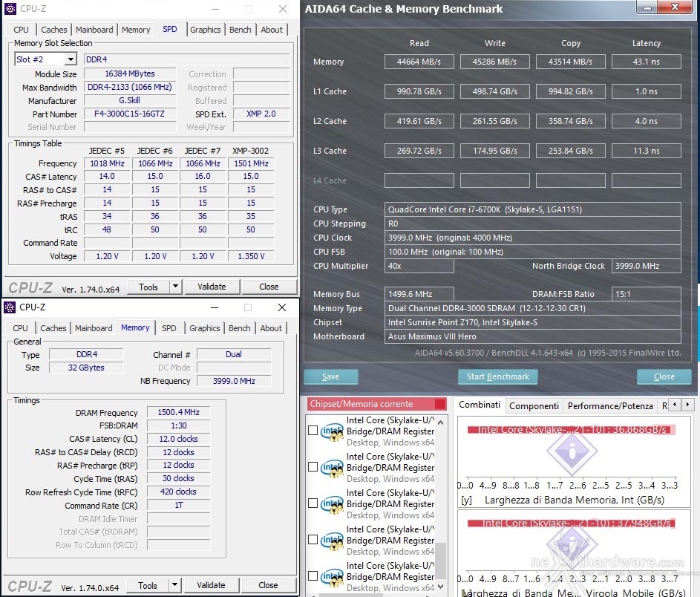Click the Command Rate value 1T
Screen dimensions: 700x597
pyautogui.click(x=179, y=505)
